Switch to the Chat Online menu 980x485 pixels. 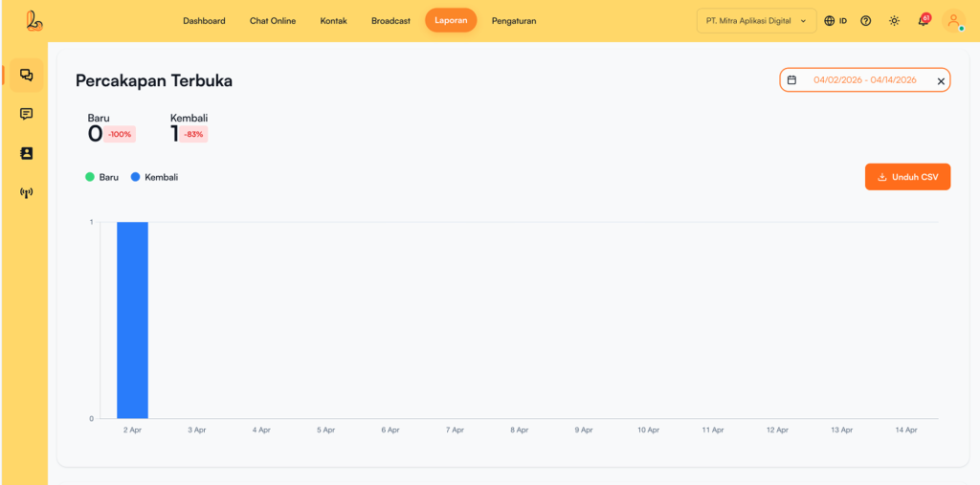(x=273, y=21)
